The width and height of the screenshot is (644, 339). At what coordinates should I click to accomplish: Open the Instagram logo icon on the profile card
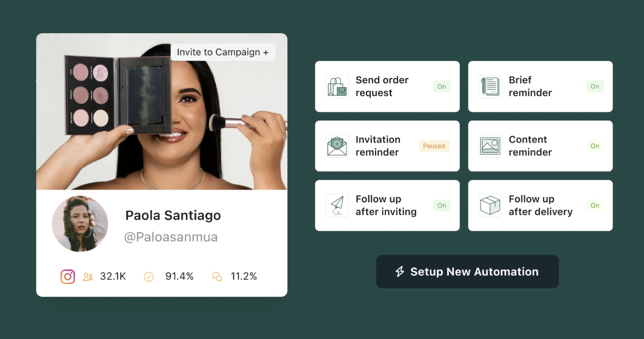pyautogui.click(x=68, y=276)
